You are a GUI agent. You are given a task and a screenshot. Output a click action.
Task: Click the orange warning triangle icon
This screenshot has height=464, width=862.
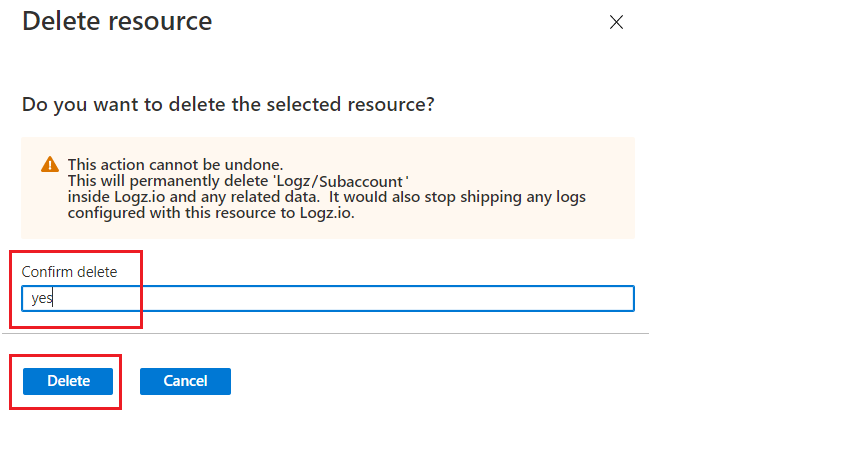[50, 164]
